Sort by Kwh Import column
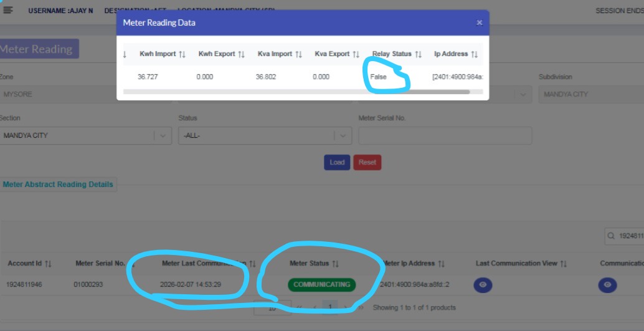 tap(162, 54)
